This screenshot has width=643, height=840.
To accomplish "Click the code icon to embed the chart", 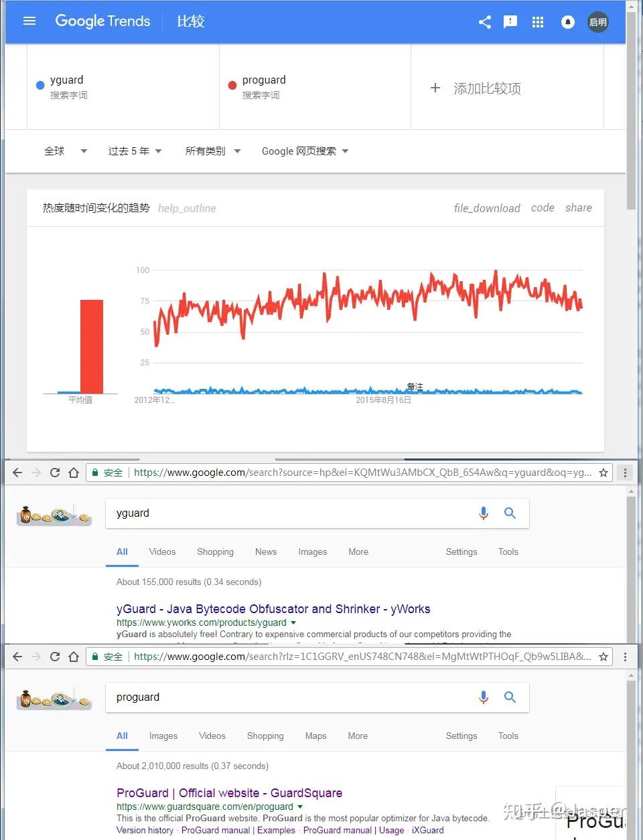I will (543, 207).
